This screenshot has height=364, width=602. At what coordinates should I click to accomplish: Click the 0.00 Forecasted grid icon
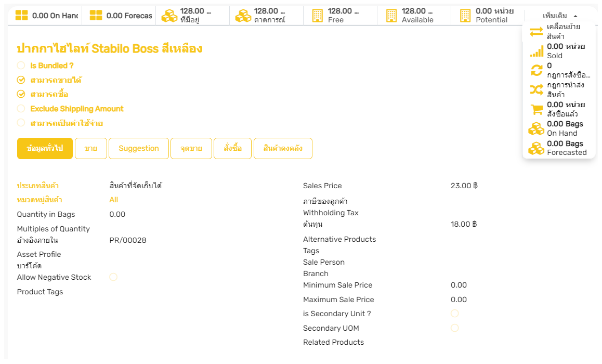click(96, 16)
